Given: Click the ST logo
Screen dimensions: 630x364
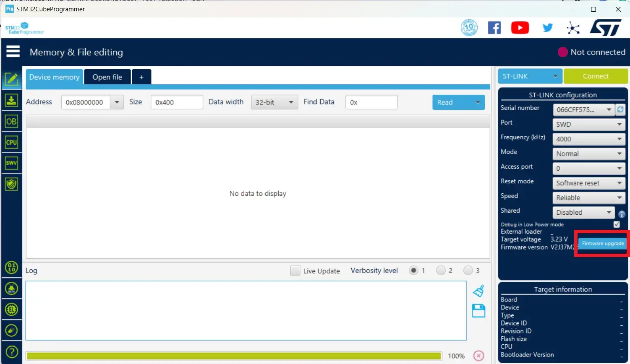Looking at the screenshot, I should tap(606, 28).
